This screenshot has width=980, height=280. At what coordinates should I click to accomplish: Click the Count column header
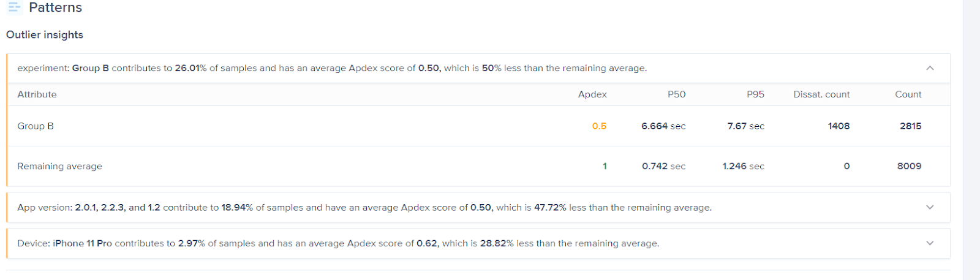[x=908, y=94]
